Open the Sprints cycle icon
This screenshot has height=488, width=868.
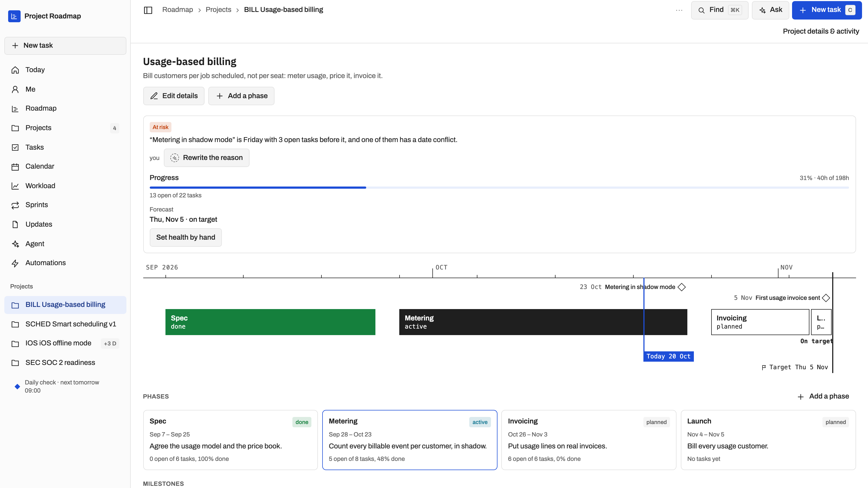[x=15, y=205]
